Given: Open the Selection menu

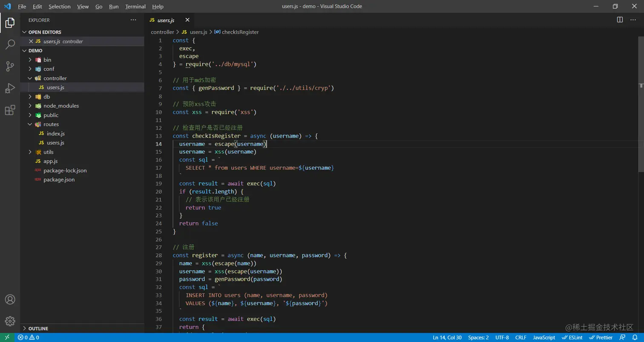Looking at the screenshot, I should click(x=59, y=6).
